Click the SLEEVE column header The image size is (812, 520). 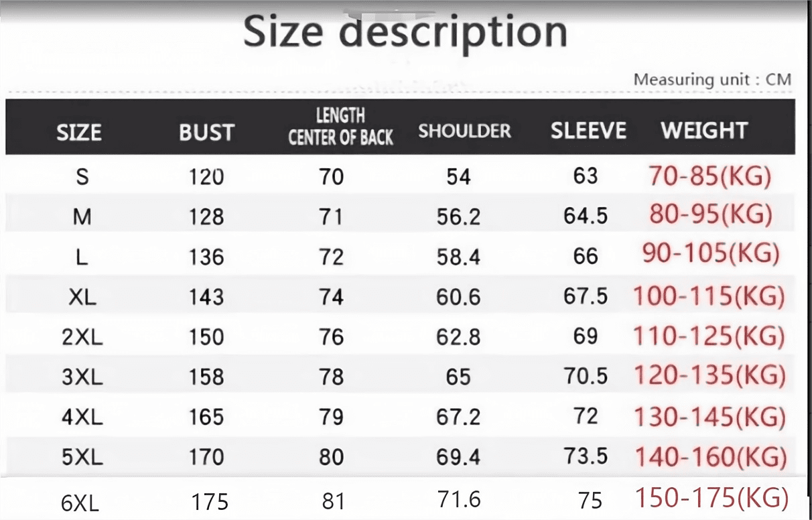(x=588, y=131)
